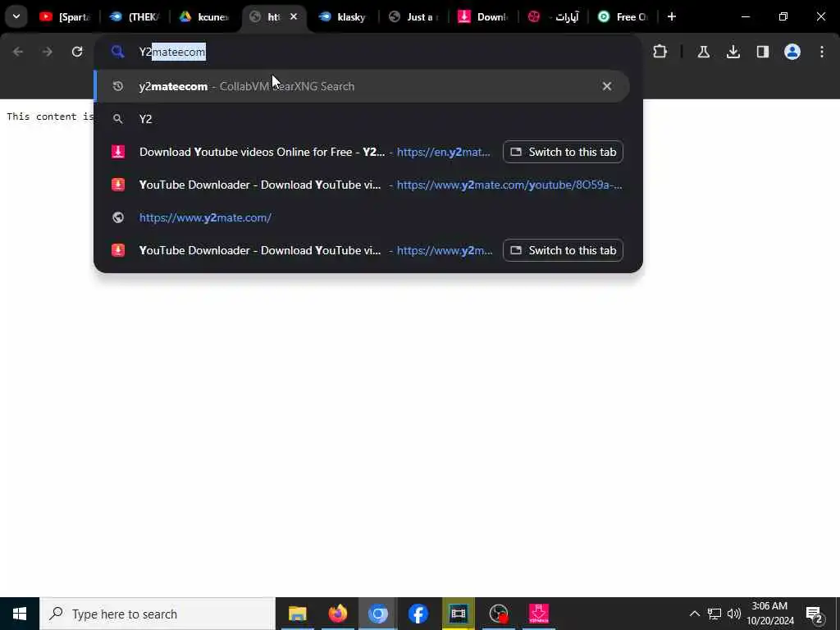Open File Explorer from the taskbar
This screenshot has width=840, height=630.
(297, 614)
